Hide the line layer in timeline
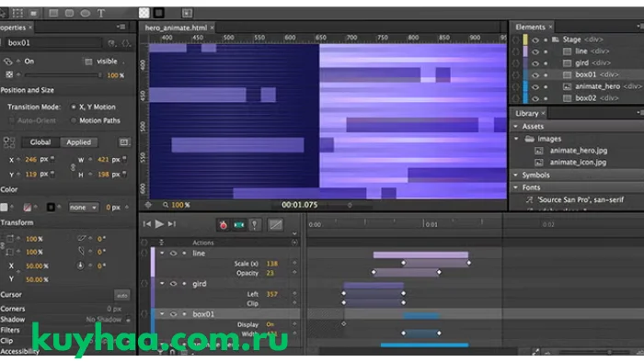This screenshot has height=362, width=644. (x=173, y=254)
